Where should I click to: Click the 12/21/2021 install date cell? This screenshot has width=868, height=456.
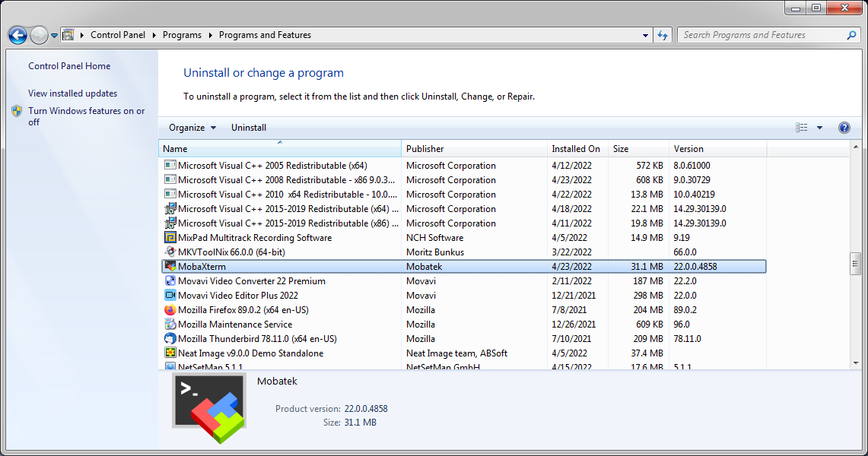[x=574, y=295]
